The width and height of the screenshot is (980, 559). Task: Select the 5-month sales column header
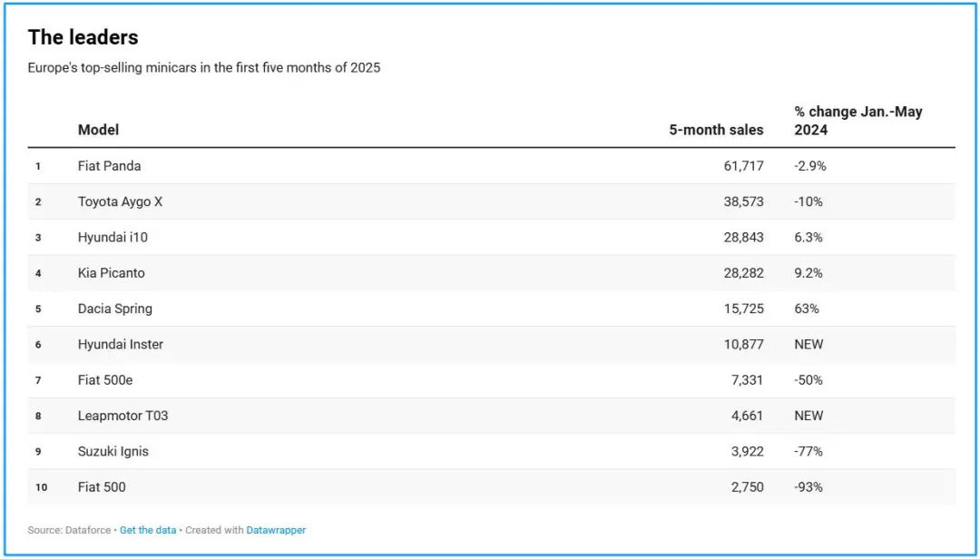tap(716, 130)
